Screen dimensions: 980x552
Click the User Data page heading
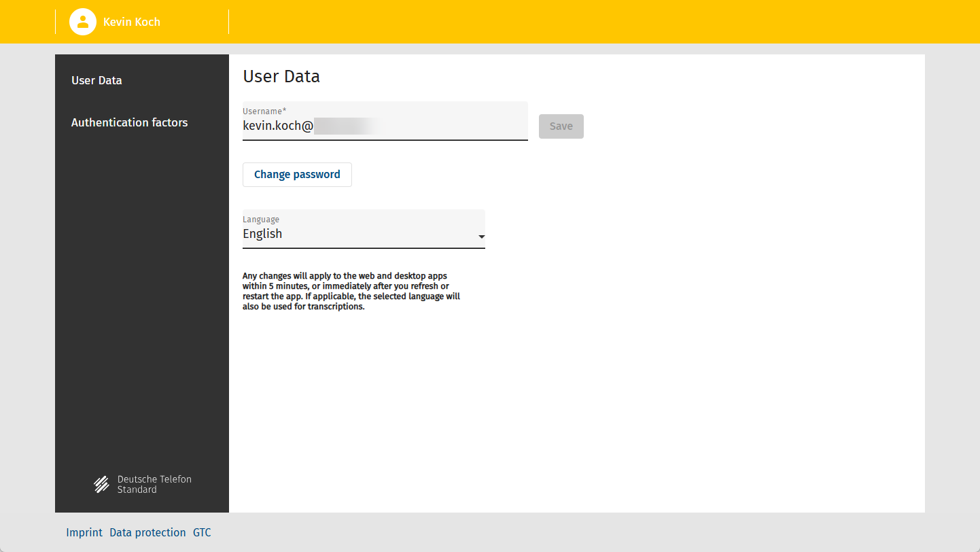pyautogui.click(x=281, y=76)
